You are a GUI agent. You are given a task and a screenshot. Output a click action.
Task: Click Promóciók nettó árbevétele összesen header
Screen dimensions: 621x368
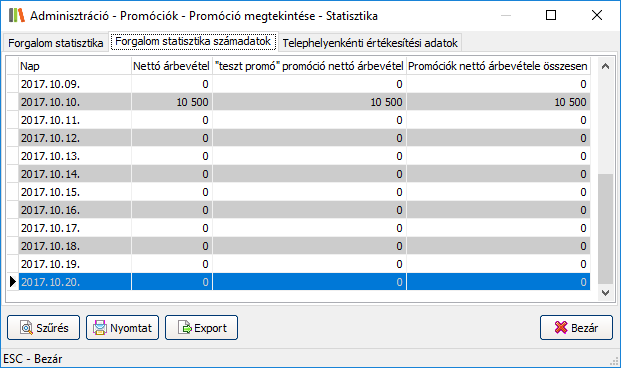click(x=498, y=66)
